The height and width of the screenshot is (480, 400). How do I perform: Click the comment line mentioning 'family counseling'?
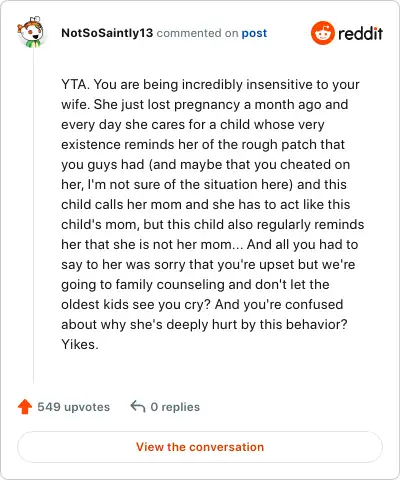click(x=195, y=285)
